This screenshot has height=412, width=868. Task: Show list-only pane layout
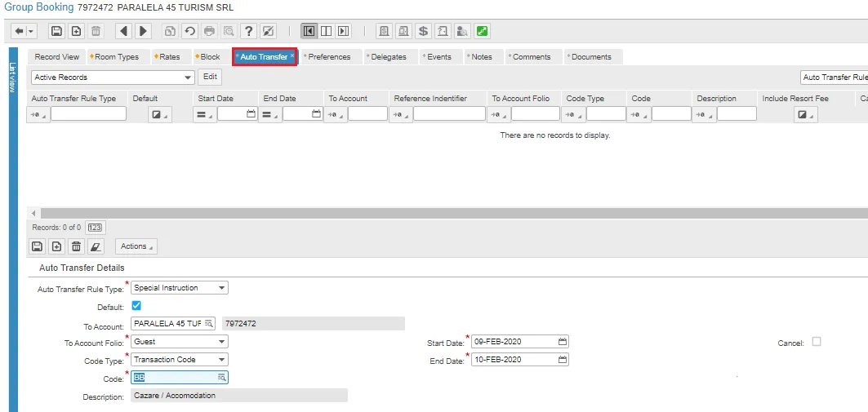(x=309, y=31)
